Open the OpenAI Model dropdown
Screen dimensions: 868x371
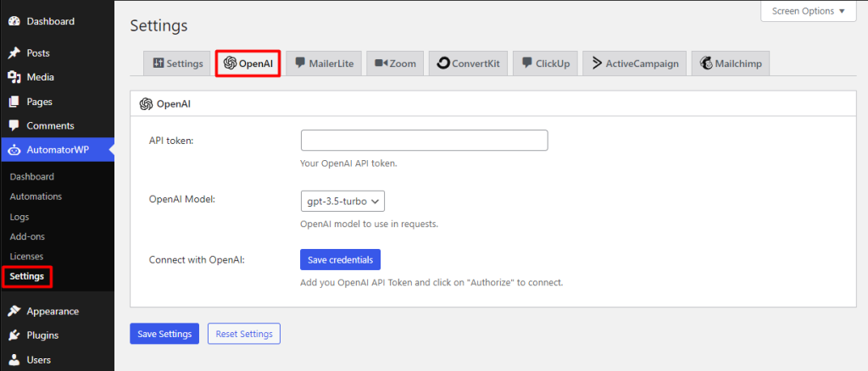pyautogui.click(x=342, y=202)
